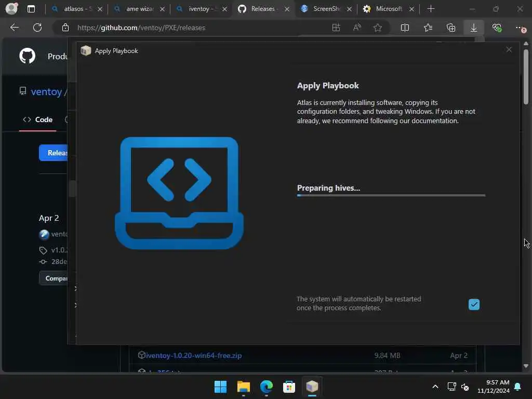Click the Preparing hives progress bar
The image size is (532, 399).
pos(391,195)
